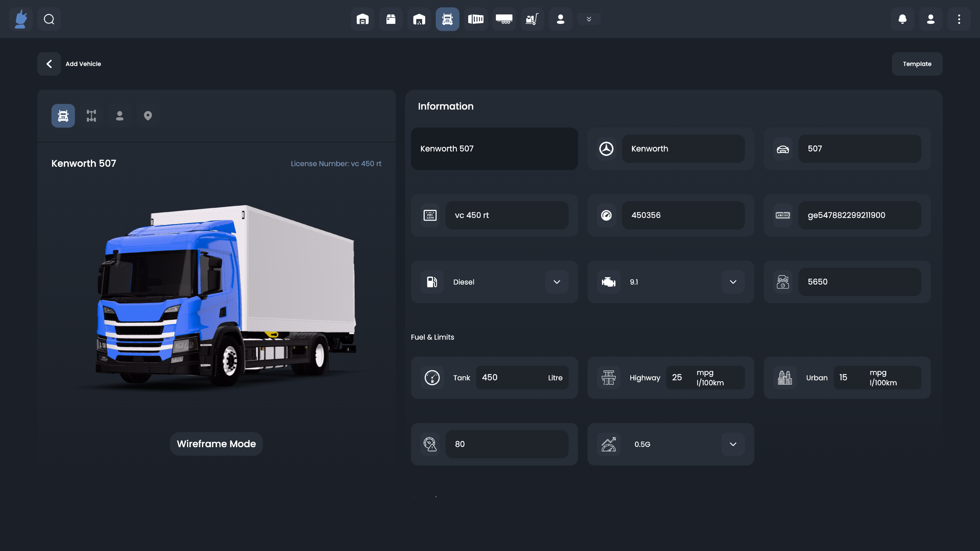
Task: Edit the model field 507
Action: pos(860,149)
